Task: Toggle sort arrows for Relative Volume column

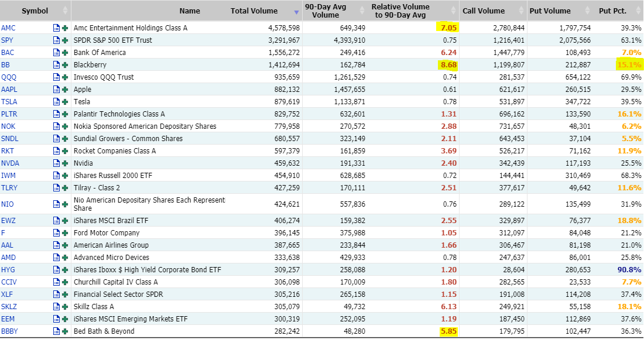Action: [453, 11]
